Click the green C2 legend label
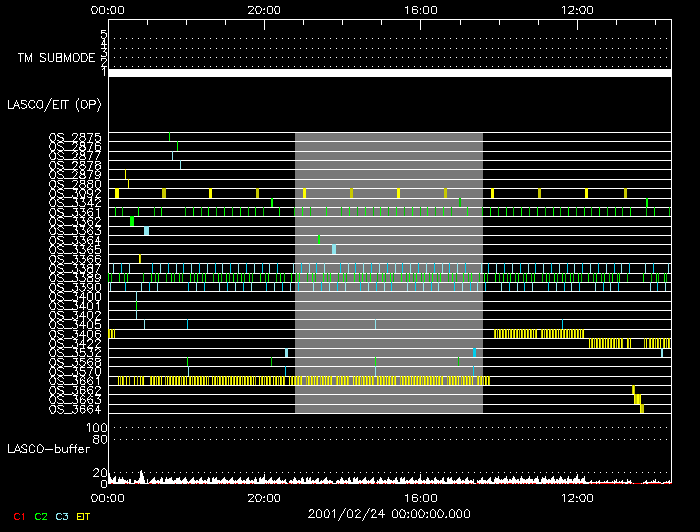700x532 pixels. [x=41, y=516]
